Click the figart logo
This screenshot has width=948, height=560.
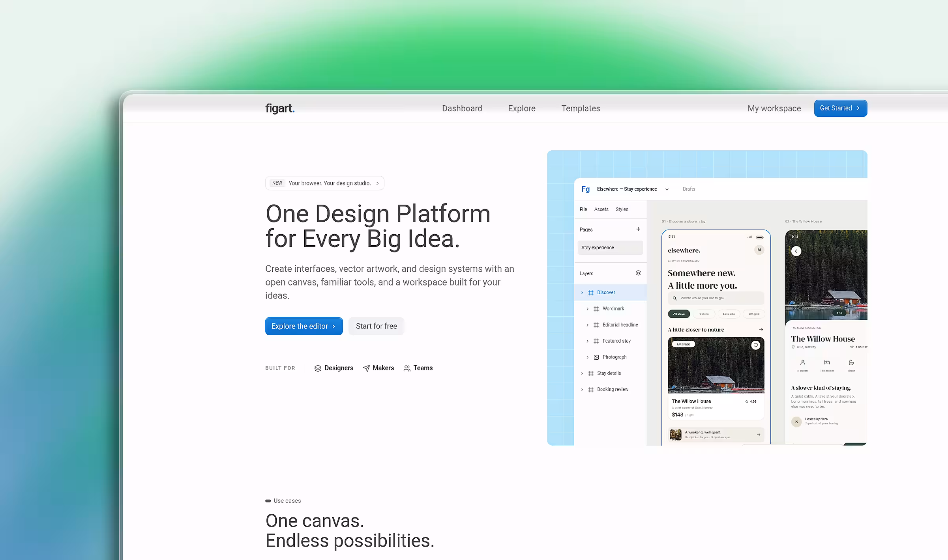point(280,108)
